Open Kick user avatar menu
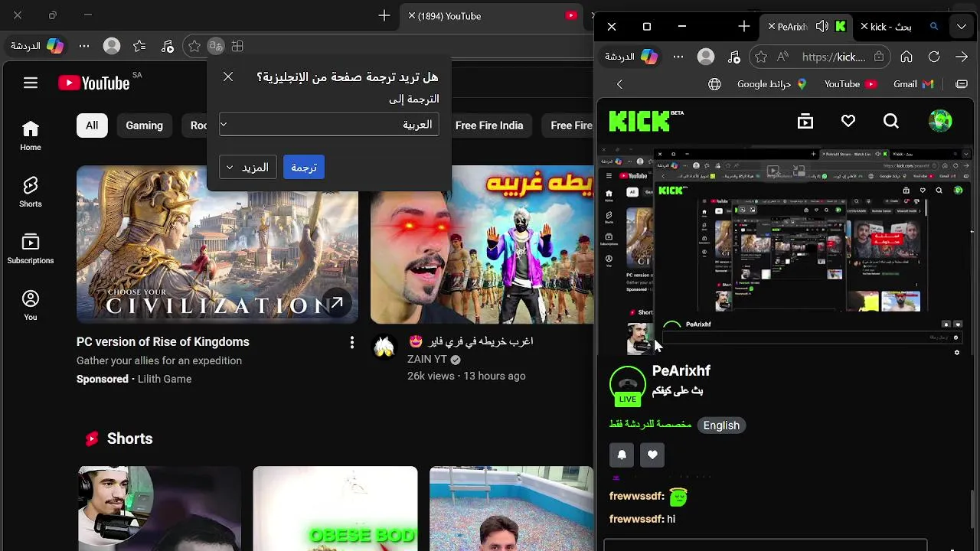980x551 pixels. click(940, 121)
